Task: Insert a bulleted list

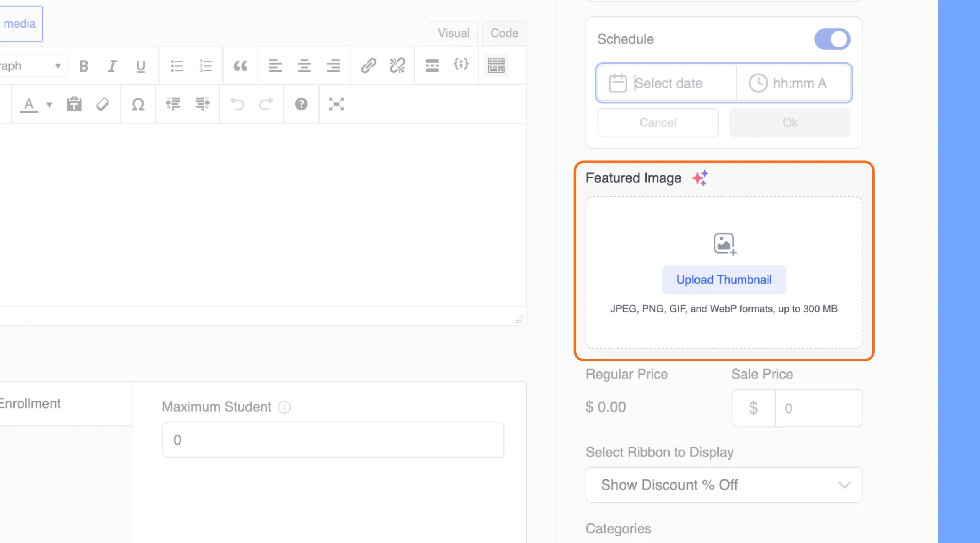Action: (x=176, y=66)
